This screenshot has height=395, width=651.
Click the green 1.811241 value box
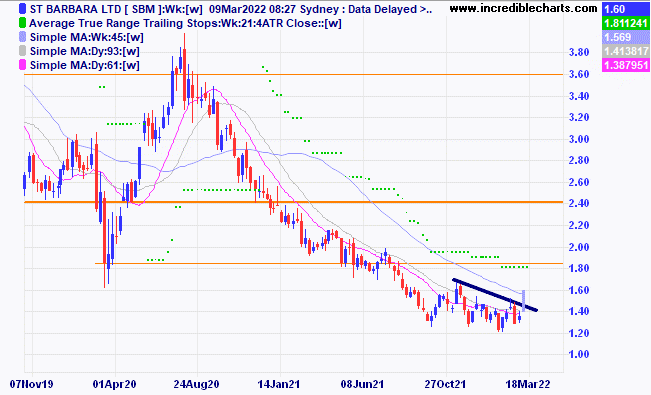626,23
